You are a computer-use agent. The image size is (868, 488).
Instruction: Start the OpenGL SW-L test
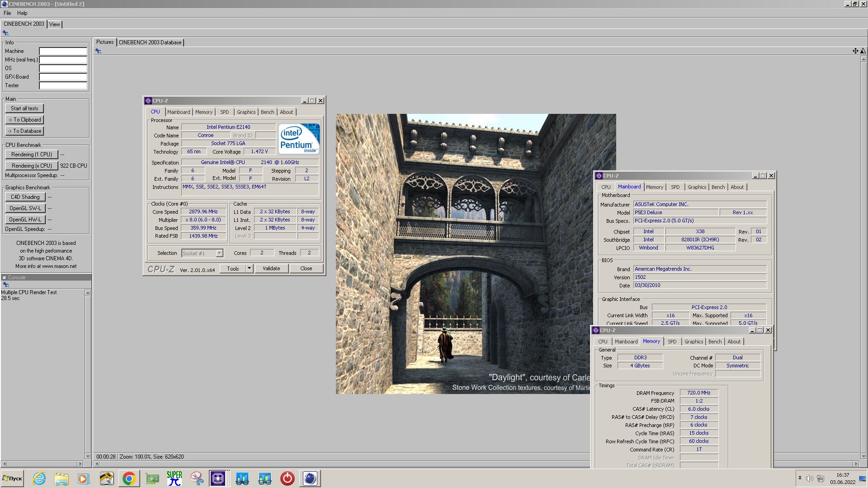25,208
